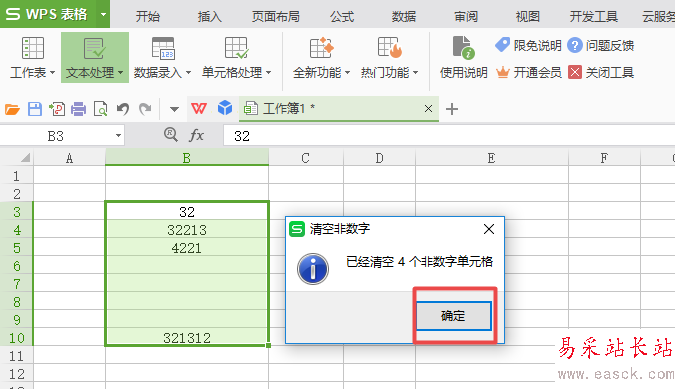Viewport: 675px width, 389px height.
Task: Switch to the 开发工具 tab
Action: click(x=594, y=16)
